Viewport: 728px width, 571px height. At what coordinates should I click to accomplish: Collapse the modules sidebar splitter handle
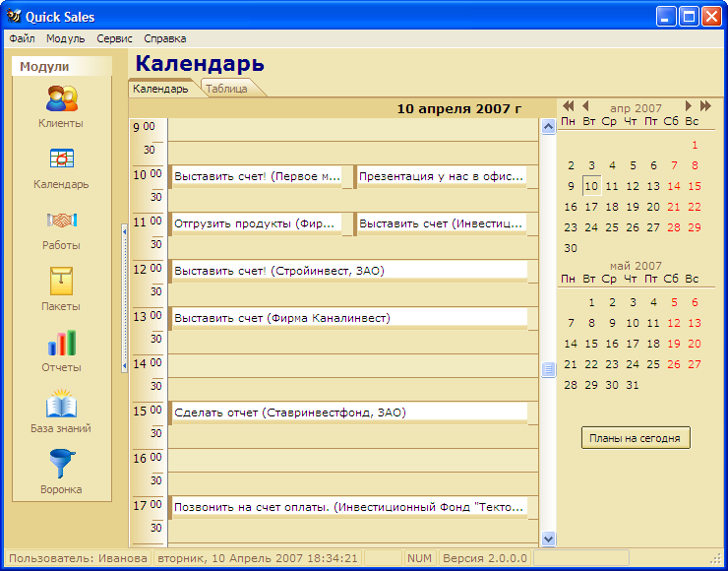[124, 298]
